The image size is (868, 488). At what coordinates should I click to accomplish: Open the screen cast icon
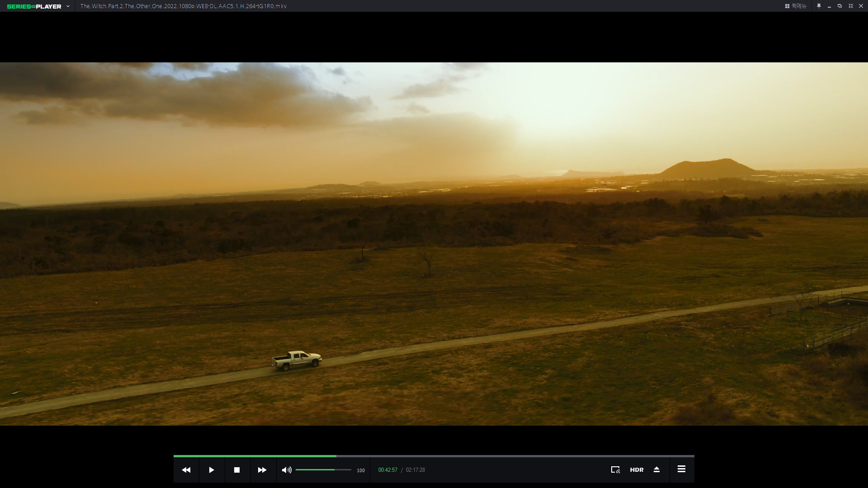coord(615,470)
